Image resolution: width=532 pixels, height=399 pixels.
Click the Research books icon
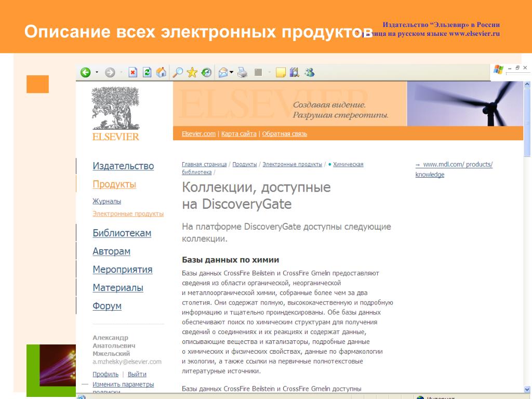tap(294, 72)
